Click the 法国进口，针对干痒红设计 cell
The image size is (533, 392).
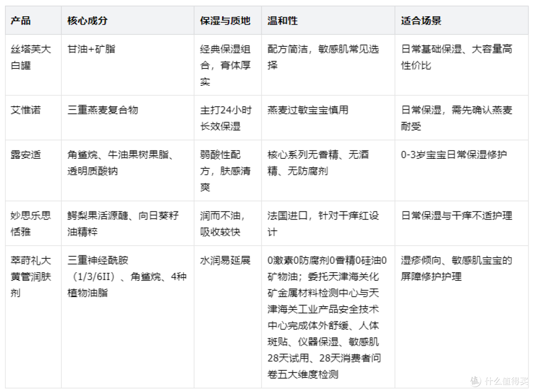[x=328, y=223]
